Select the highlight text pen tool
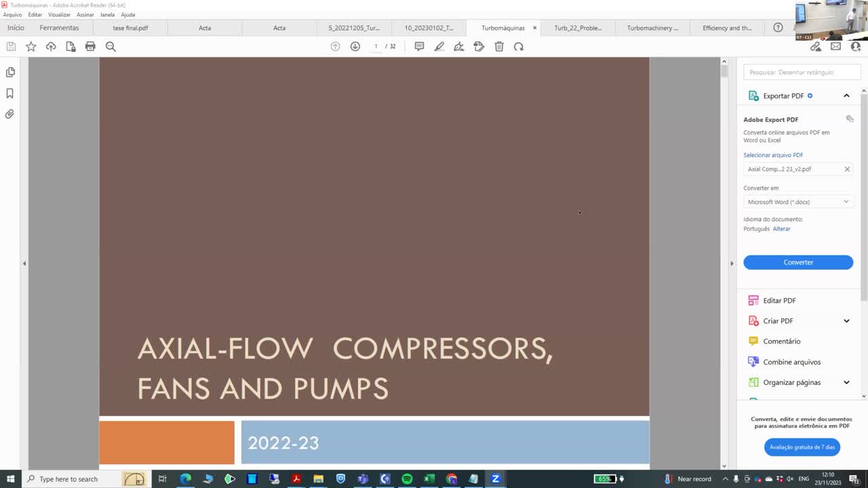This screenshot has height=488, width=868. (439, 46)
